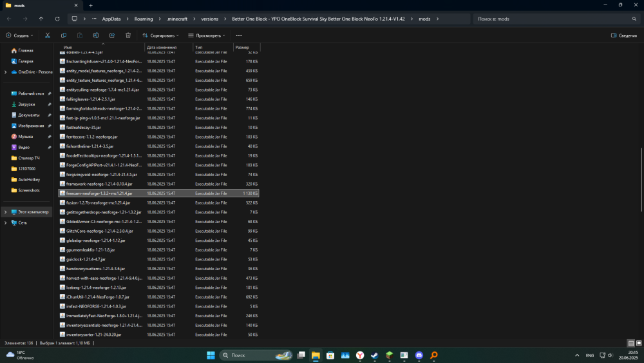The width and height of the screenshot is (644, 363).
Task: Expand OneDrive - Personal tree node
Action: [5, 72]
